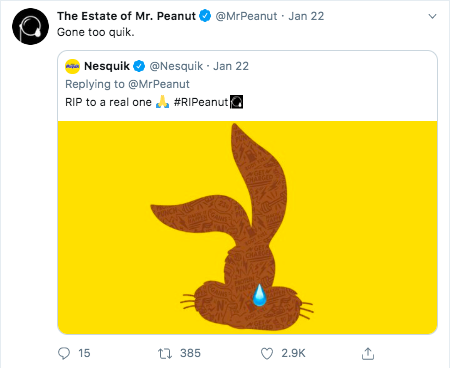
Task: Retweet using the arrows icon
Action: pos(165,353)
